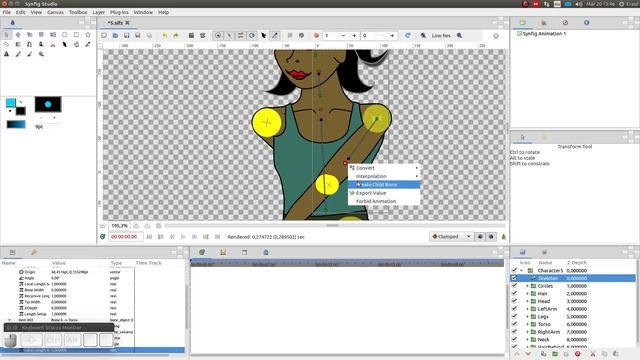The image size is (640, 360).
Task: Click the Redo arrow in the canvas toolbar
Action: (x=176, y=36)
